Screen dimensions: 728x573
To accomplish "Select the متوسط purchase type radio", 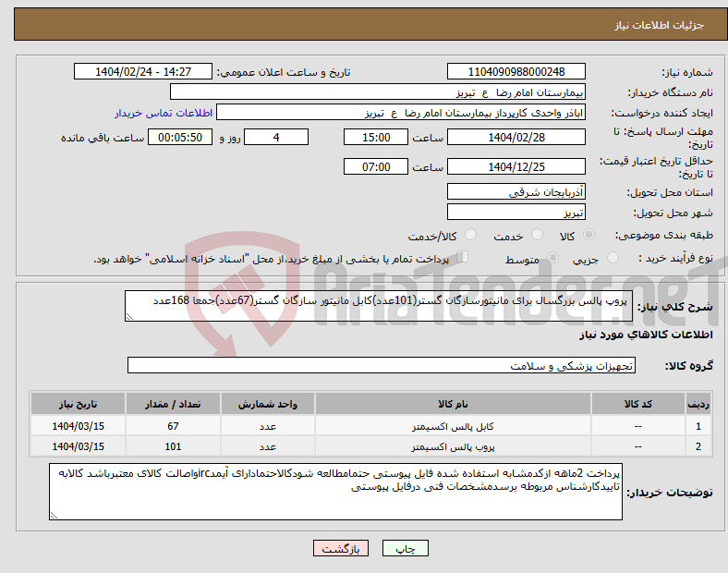I will 552,258.
